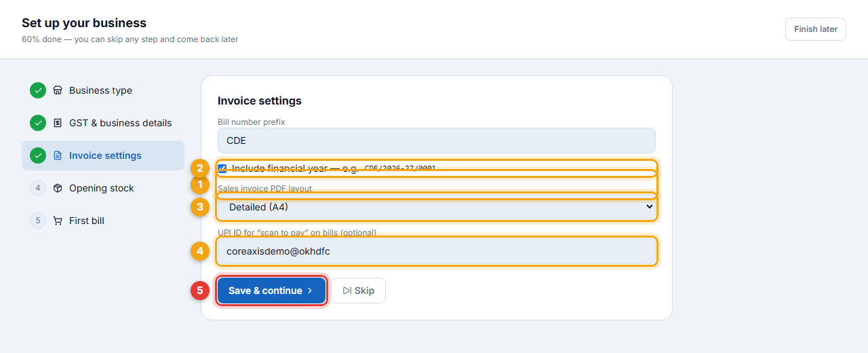Screen dimensions: 868x353
Task: Click the box icon for Opening stock
Action: [x=58, y=188]
